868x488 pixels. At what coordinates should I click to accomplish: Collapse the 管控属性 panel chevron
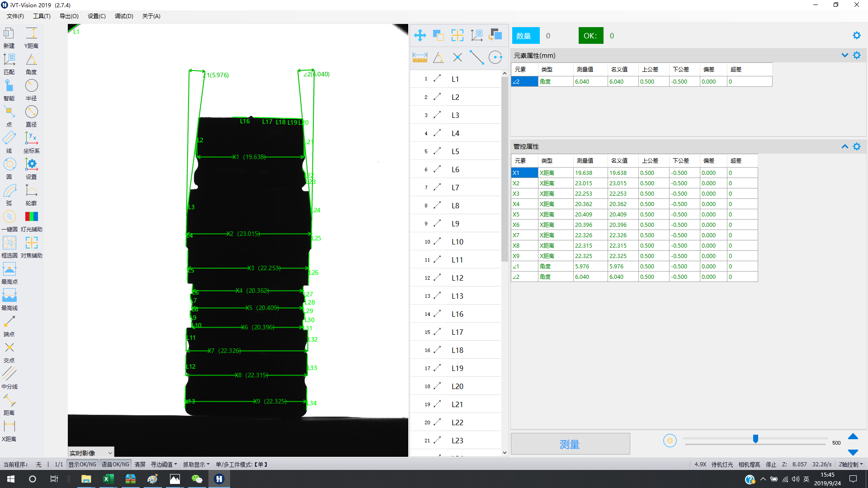coord(844,146)
